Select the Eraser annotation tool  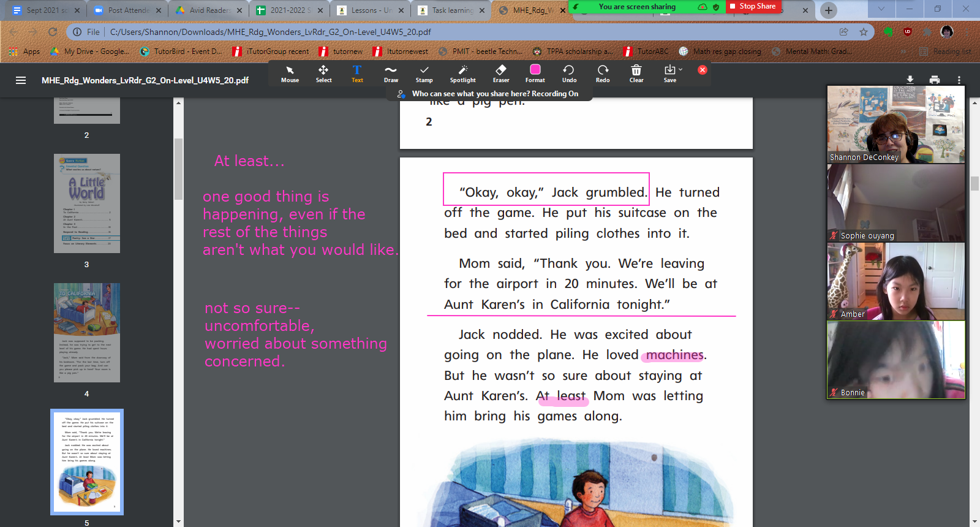[501, 74]
